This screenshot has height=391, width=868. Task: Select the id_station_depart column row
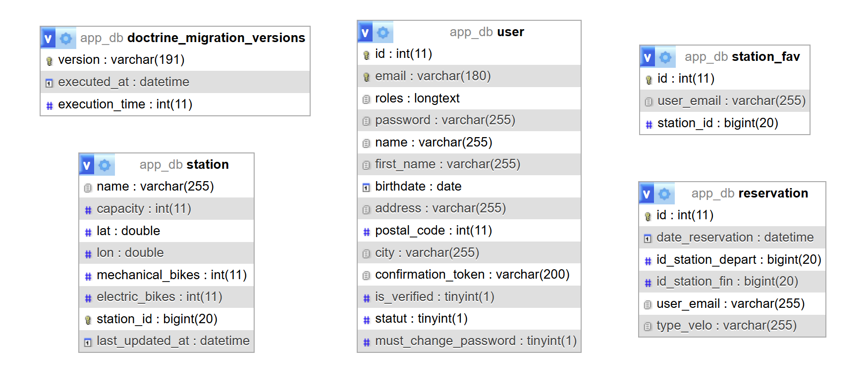point(738,260)
